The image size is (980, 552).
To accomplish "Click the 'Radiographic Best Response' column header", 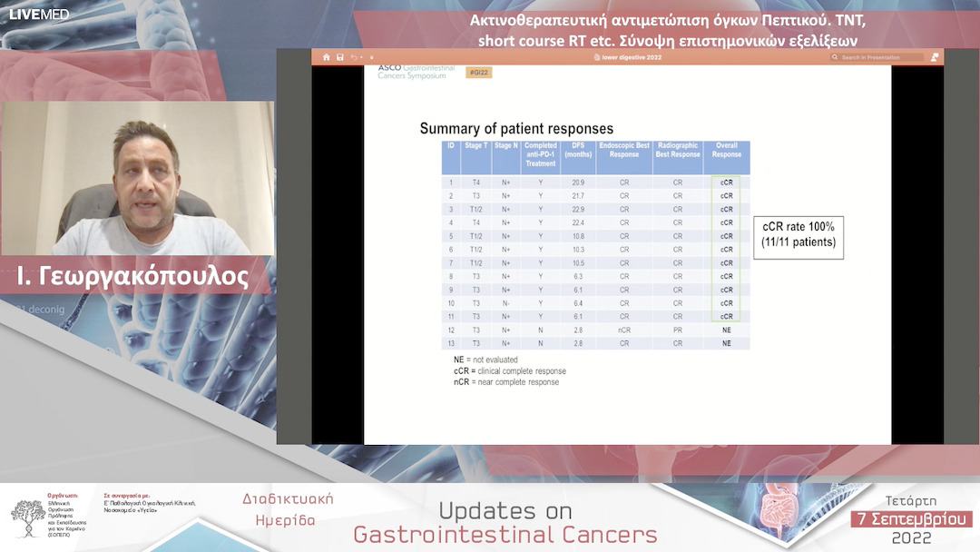I will click(x=678, y=150).
